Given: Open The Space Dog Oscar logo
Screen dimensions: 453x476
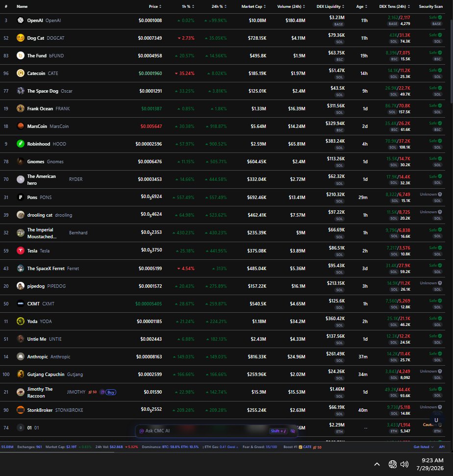Looking at the screenshot, I should click(x=20, y=91).
